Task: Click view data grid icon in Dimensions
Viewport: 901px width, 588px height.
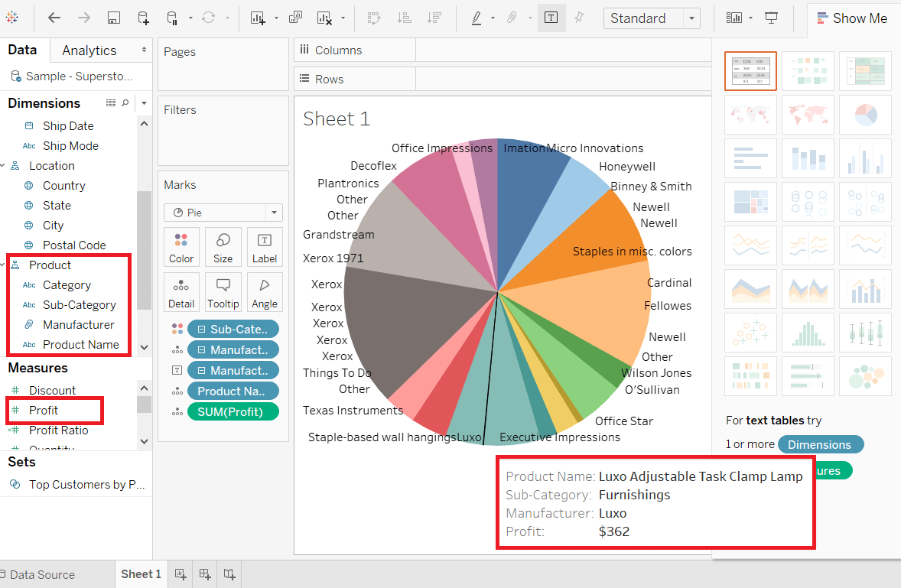Action: point(111,102)
